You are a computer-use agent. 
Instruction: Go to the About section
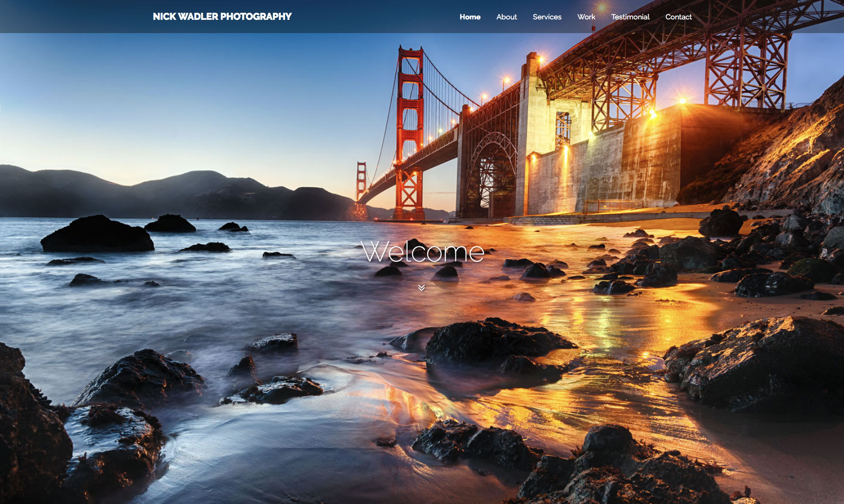(x=506, y=17)
